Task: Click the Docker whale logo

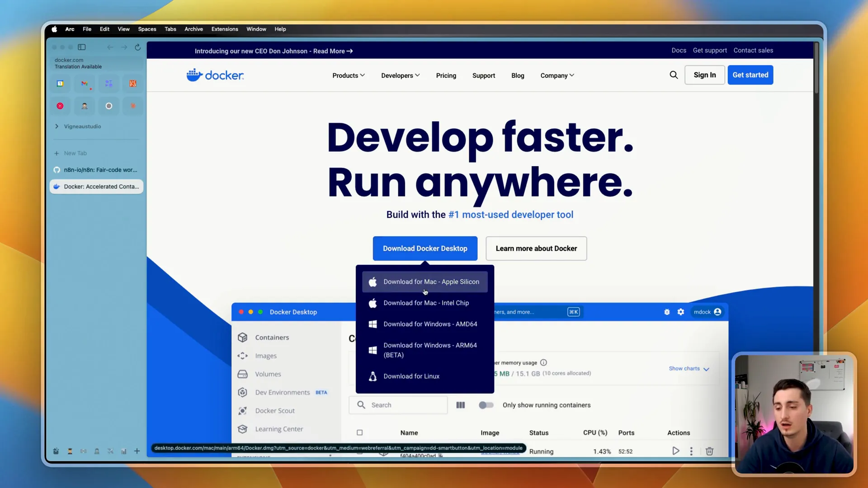Action: [x=215, y=75]
